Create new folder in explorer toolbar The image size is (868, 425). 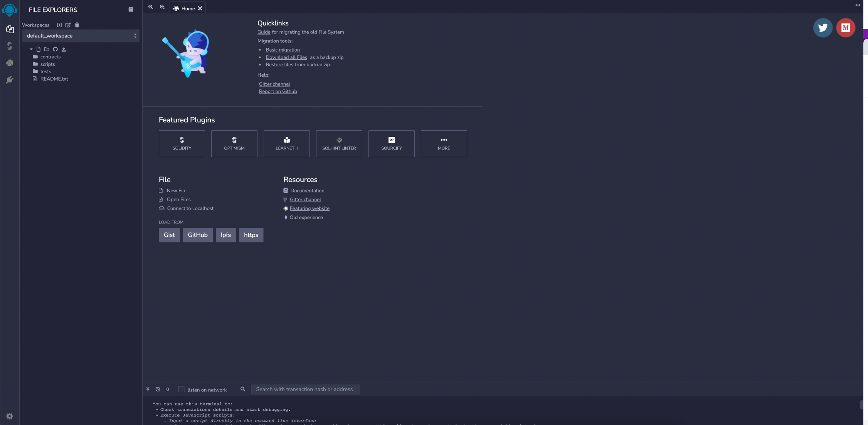coord(47,49)
